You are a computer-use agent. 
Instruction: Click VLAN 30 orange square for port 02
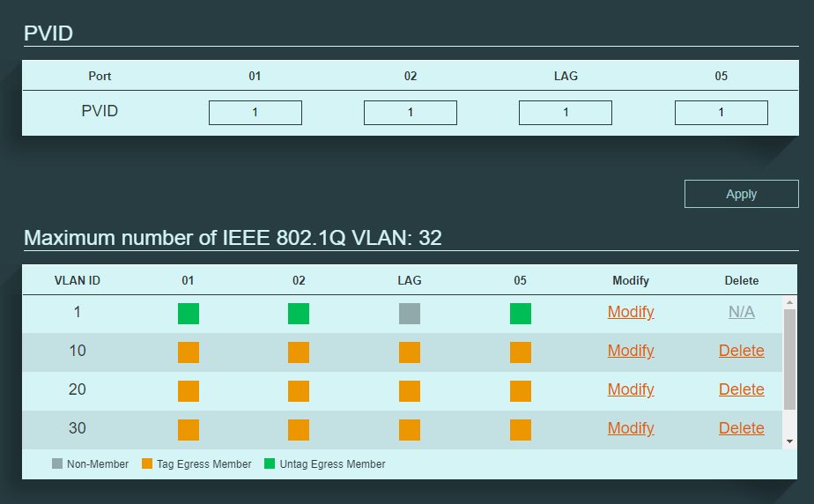coord(299,430)
